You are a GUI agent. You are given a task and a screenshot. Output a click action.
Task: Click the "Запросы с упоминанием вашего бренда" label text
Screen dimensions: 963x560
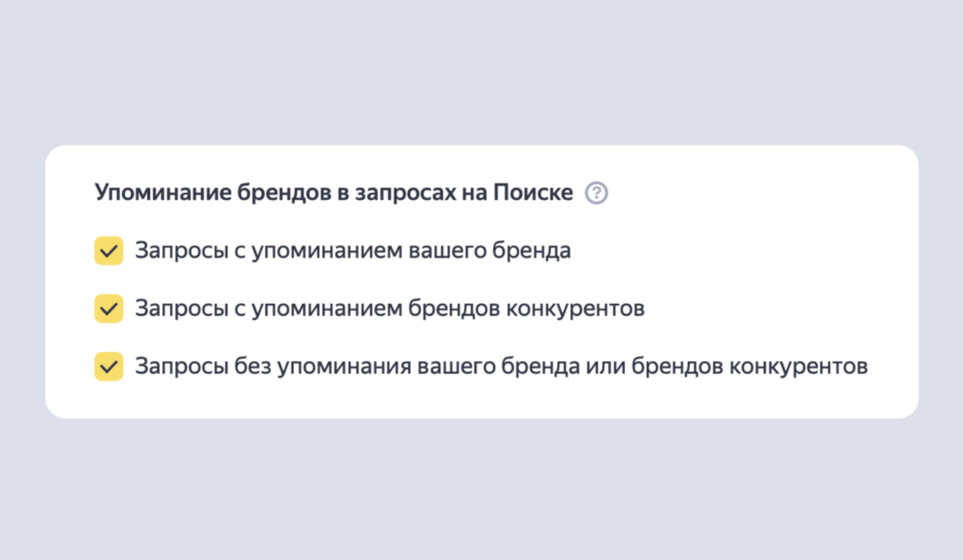352,251
